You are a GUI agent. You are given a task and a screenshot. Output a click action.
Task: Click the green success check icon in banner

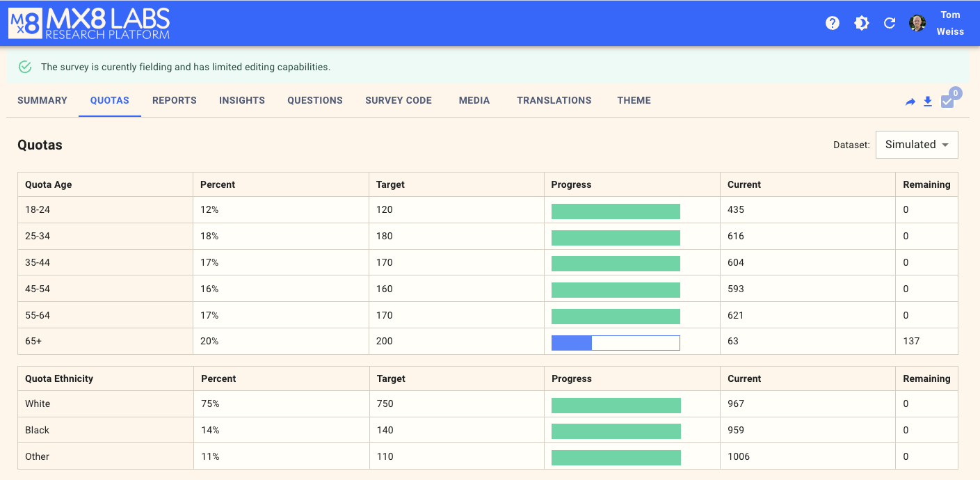click(25, 67)
